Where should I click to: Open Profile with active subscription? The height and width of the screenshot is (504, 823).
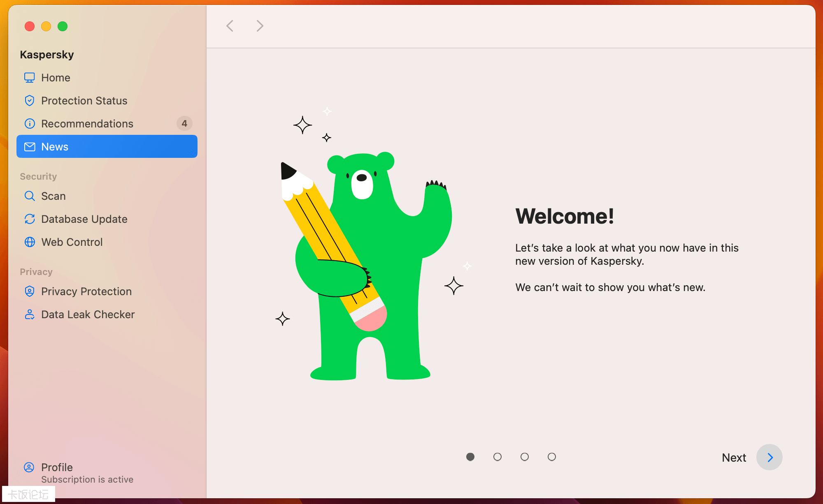107,473
